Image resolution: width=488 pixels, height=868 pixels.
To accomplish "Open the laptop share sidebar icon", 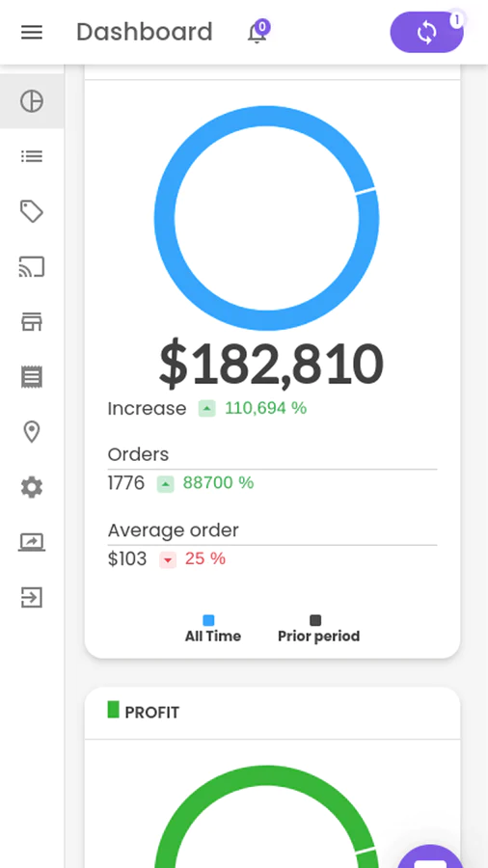I will coord(32,542).
